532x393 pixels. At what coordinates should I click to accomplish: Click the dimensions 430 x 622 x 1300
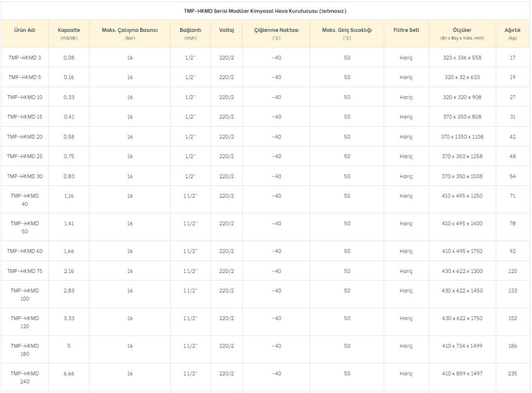coord(462,271)
